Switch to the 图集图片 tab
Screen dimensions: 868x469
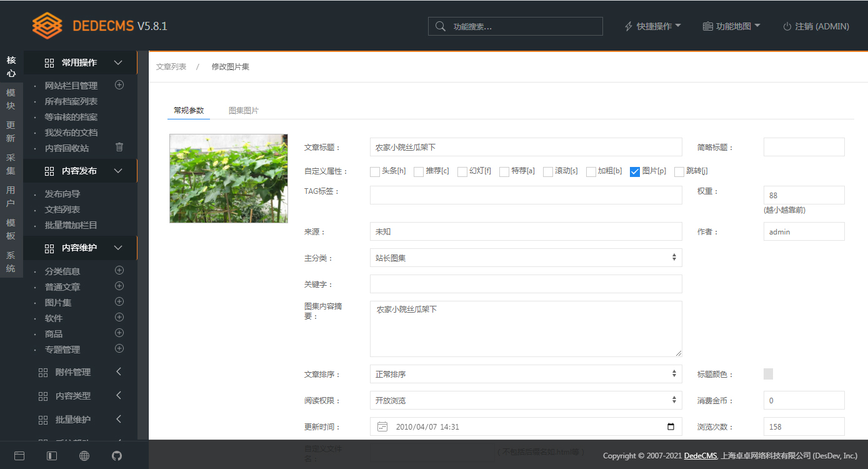[244, 110]
